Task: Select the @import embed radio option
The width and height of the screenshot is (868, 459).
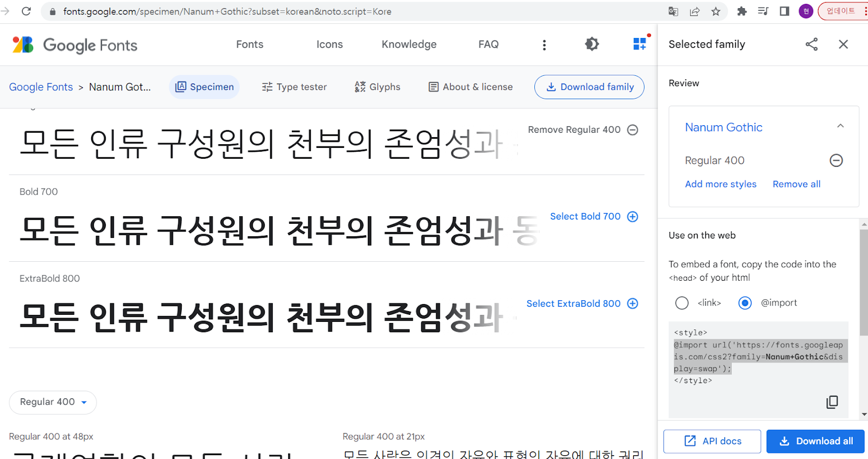Action: (745, 303)
